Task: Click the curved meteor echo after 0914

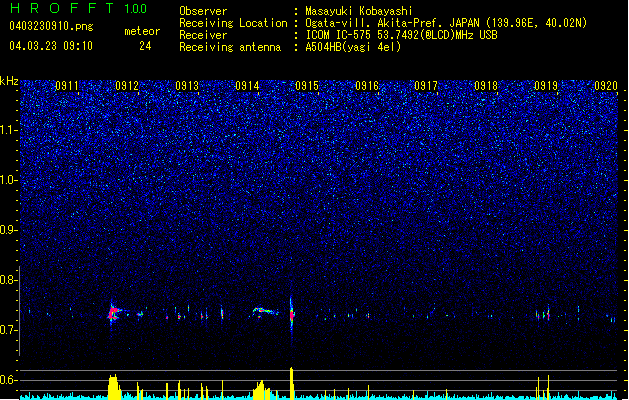Action: click(265, 311)
